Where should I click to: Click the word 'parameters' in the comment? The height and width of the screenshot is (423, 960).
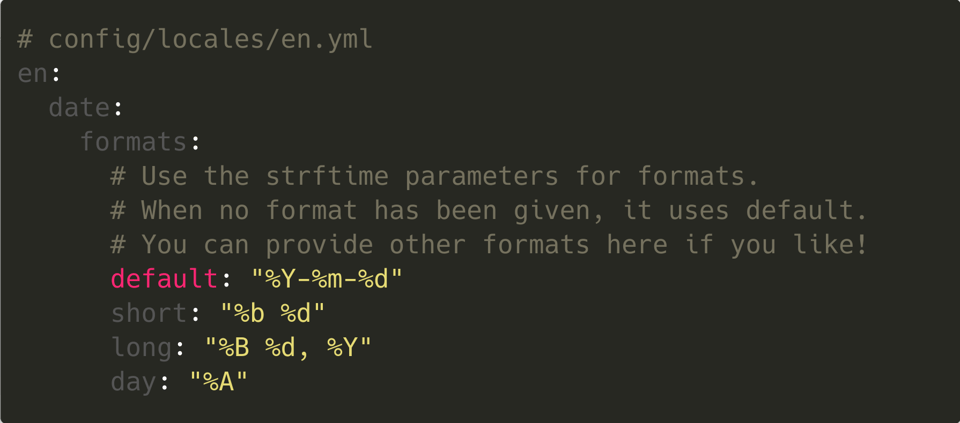pyautogui.click(x=482, y=176)
